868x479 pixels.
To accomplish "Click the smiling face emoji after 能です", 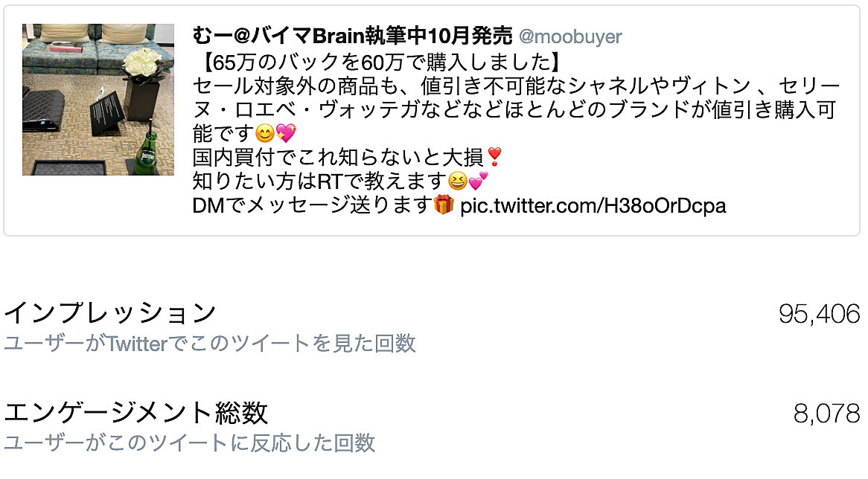I will [265, 133].
